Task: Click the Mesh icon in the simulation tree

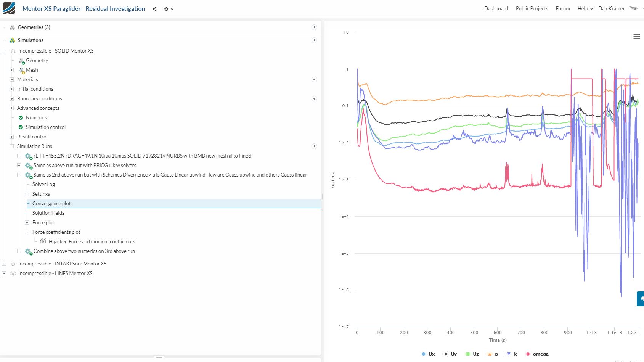Action: coord(22,70)
